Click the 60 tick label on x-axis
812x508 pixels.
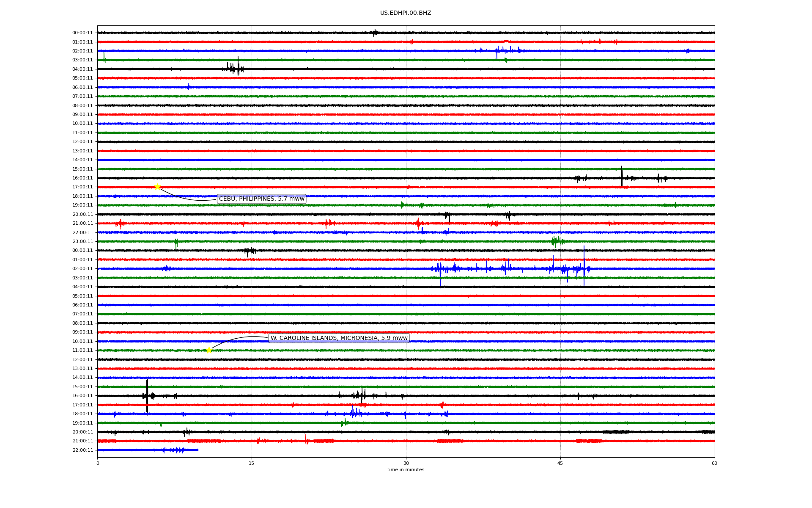tap(714, 463)
